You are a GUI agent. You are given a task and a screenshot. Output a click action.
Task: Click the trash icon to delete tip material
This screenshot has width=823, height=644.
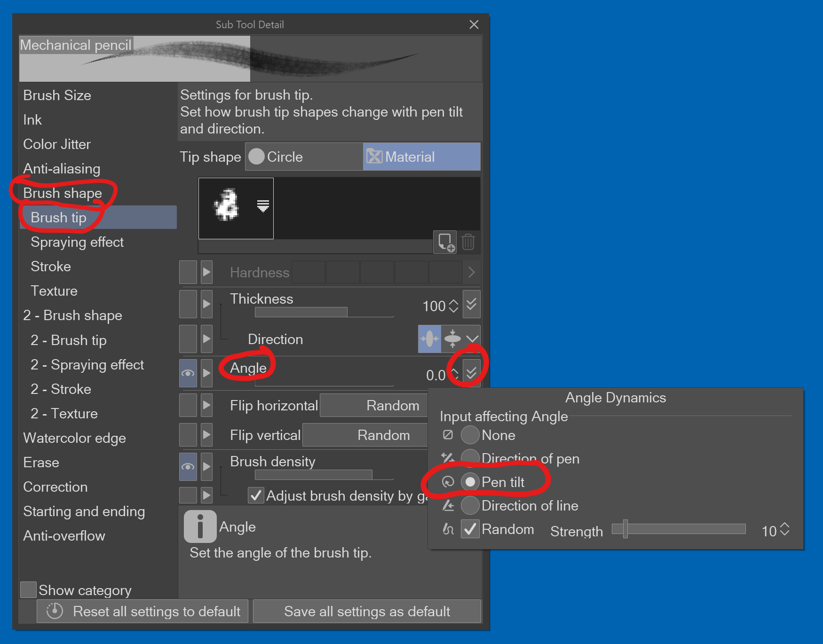[468, 242]
